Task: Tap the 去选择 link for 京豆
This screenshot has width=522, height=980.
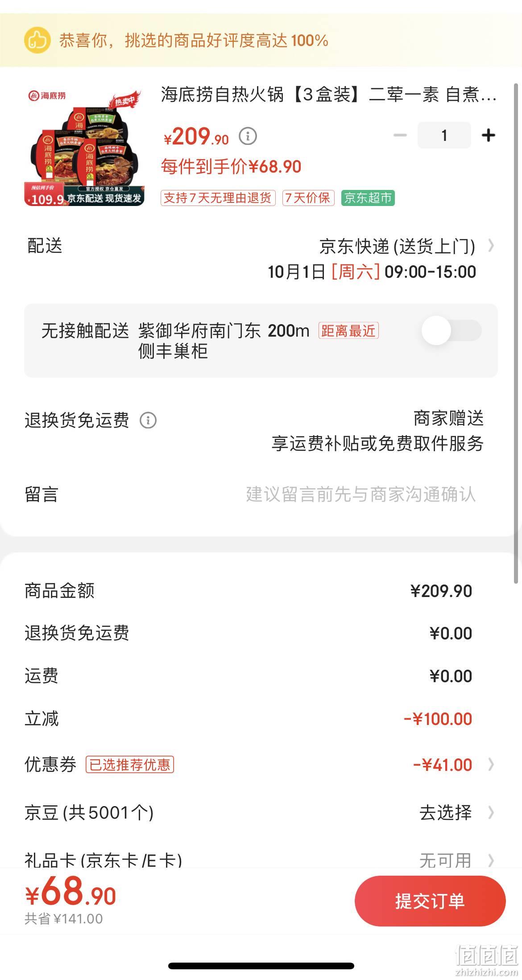Action: [x=445, y=812]
